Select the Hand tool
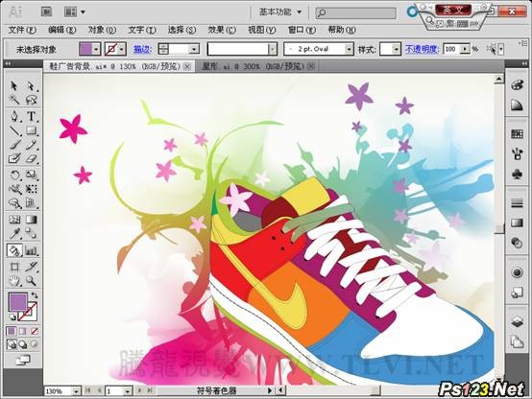 click(x=14, y=281)
